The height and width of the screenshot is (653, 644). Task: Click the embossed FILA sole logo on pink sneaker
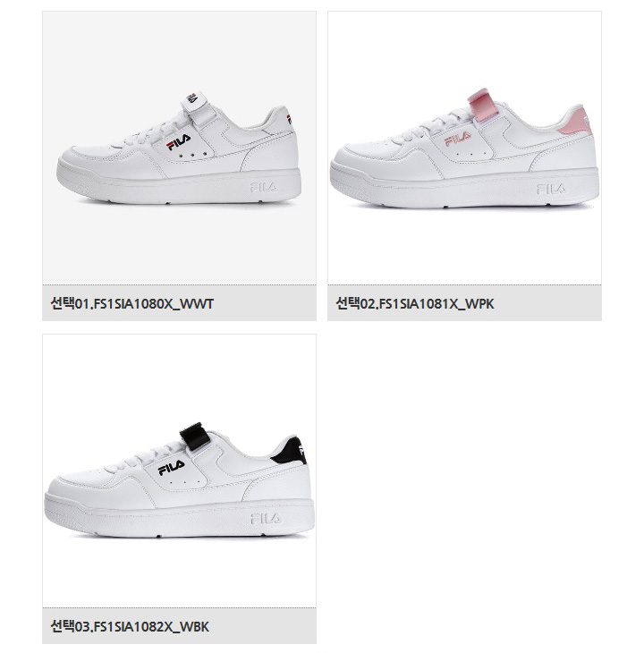551,189
